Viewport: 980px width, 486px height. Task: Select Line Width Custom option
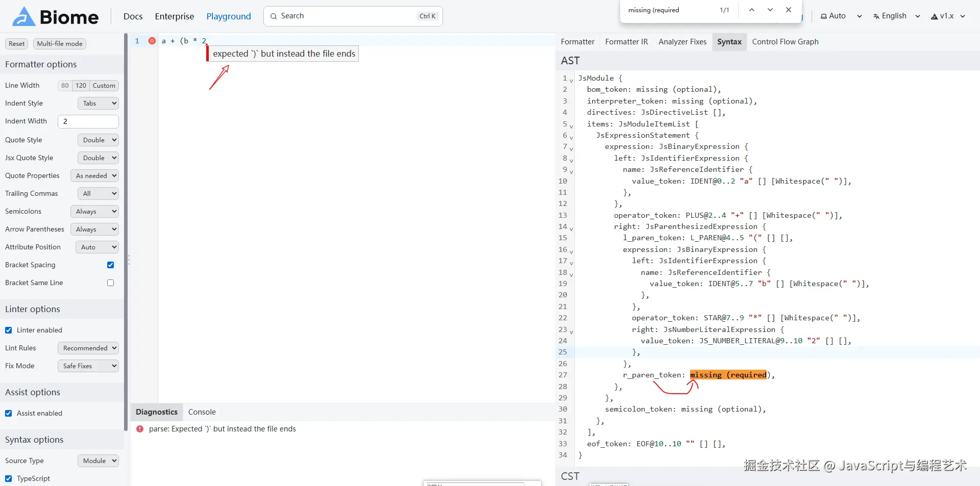(104, 86)
